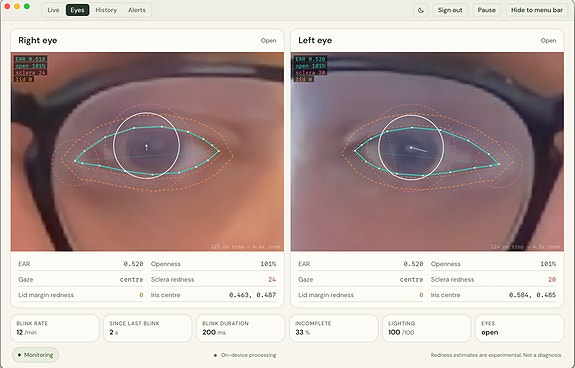
Task: Select the Eyes tab
Action: [77, 10]
